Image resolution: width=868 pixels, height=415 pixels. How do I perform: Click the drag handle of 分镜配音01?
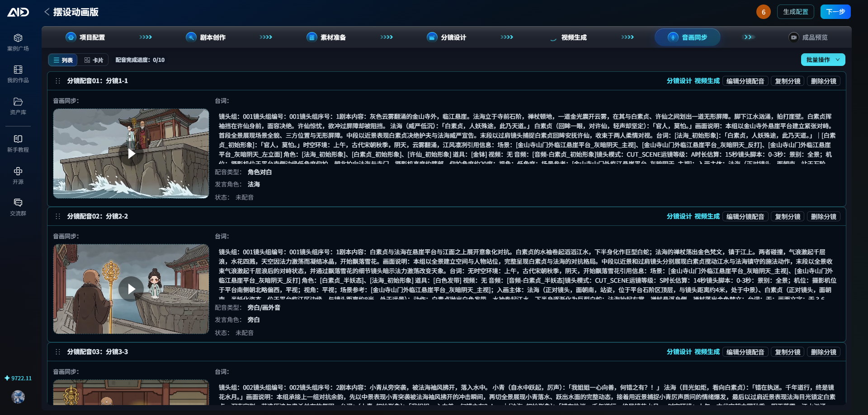point(58,81)
